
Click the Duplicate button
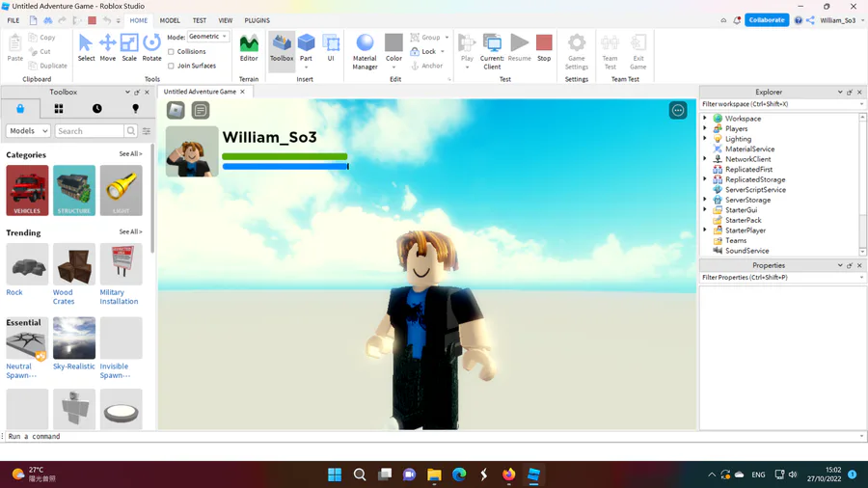(x=47, y=66)
